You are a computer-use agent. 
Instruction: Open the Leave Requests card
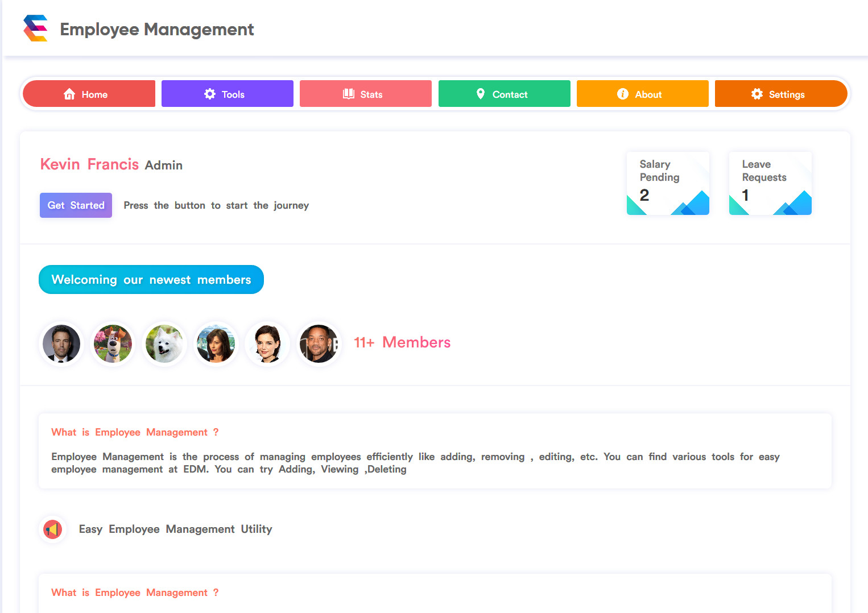(x=770, y=183)
